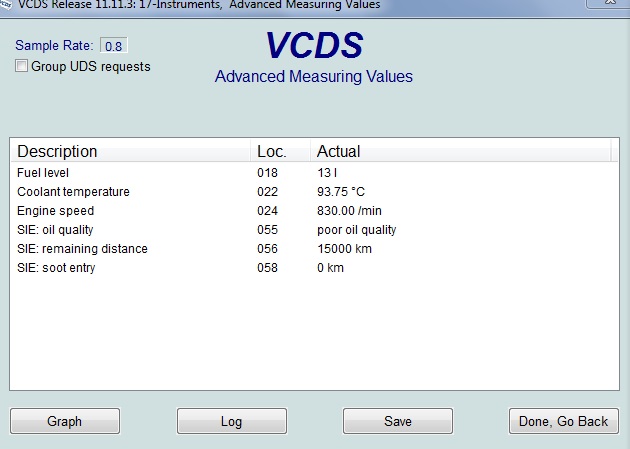This screenshot has width=630, height=449.
Task: Select the SIE: soot entry row
Action: pyautogui.click(x=314, y=267)
